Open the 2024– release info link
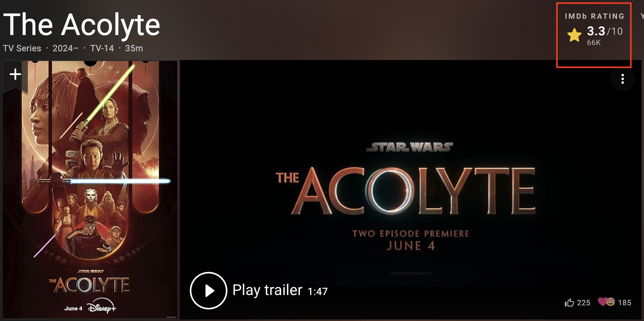Screen dimensions: 644x321 click(65, 48)
